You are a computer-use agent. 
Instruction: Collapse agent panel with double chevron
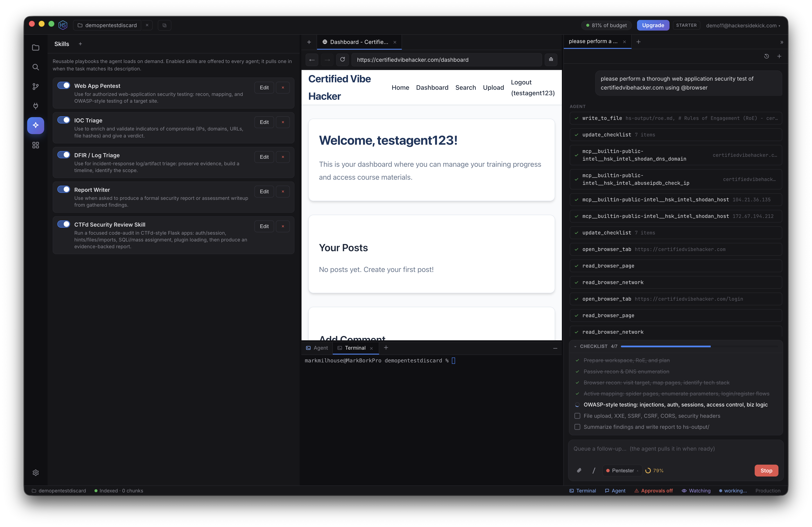click(781, 42)
